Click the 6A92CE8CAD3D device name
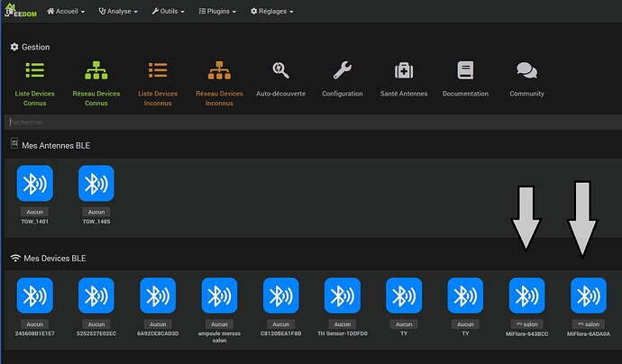Viewport: 622px width, 364px height. [x=158, y=333]
